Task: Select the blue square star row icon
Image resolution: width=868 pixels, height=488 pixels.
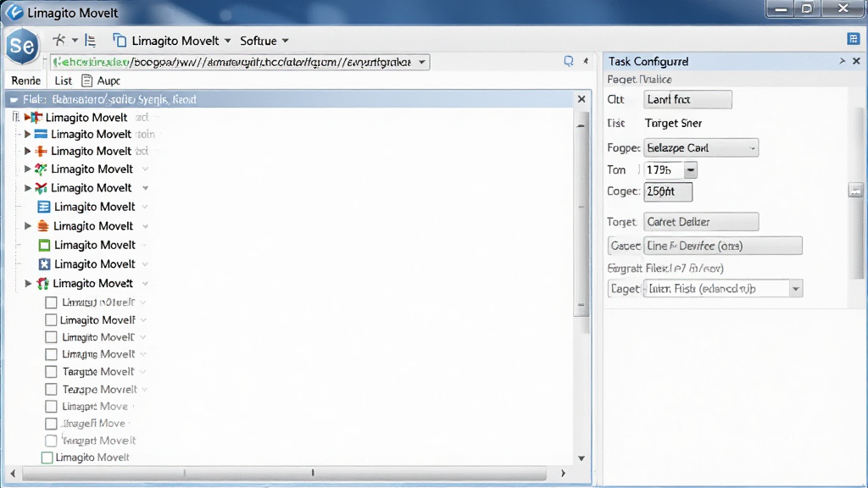Action: click(44, 264)
